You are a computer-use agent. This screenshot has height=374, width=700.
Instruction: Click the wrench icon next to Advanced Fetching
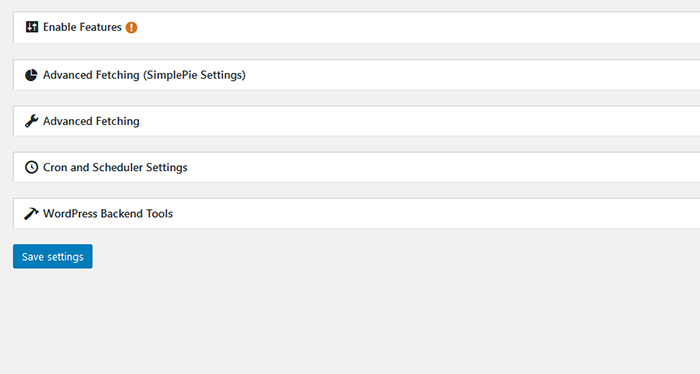(x=31, y=121)
